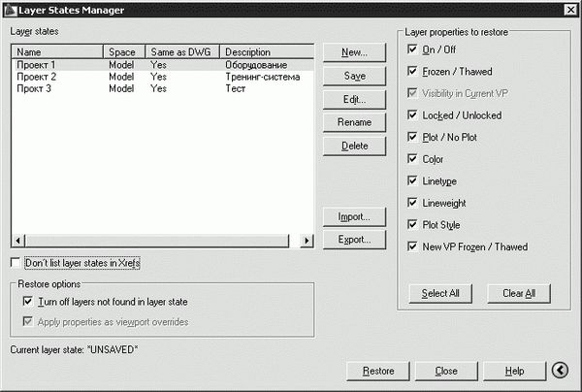582x392 pixels.
Task: Select layer state Проект 2
Action: coord(37,77)
